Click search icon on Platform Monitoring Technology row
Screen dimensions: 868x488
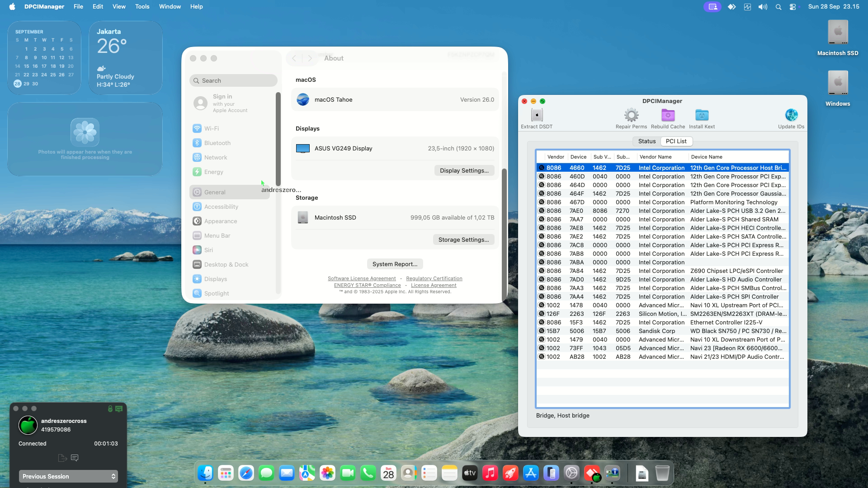click(541, 202)
